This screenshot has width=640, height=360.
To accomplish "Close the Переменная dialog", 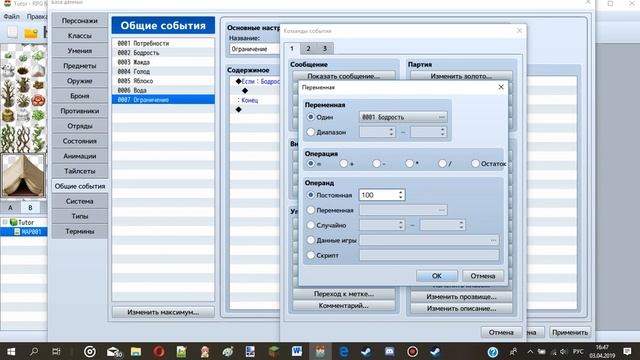I will click(x=501, y=87).
